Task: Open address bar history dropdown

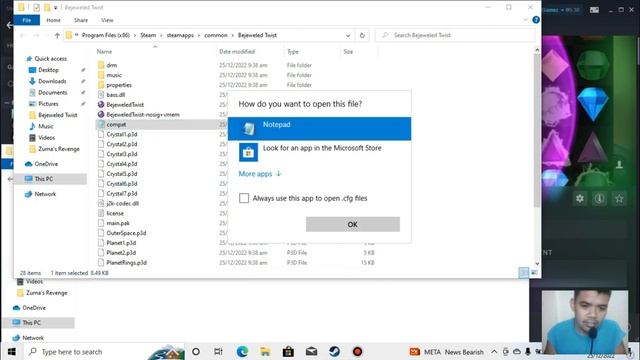Action: pos(348,36)
